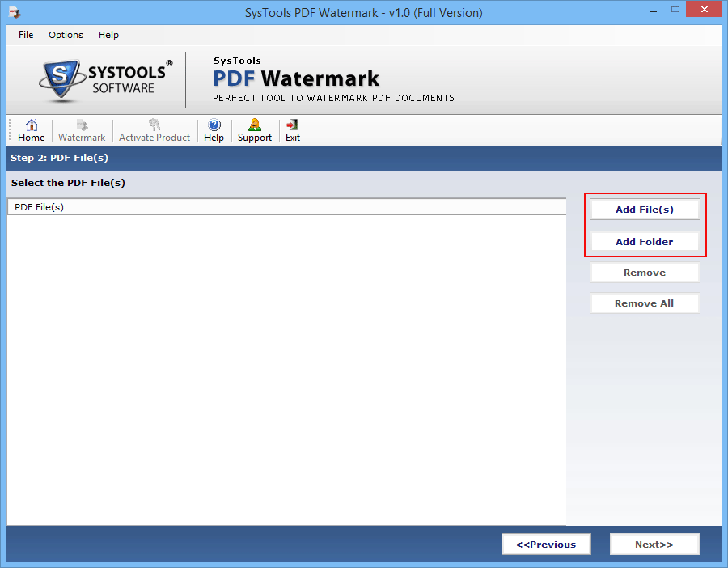Click the SysTools Software logo
Image resolution: width=728 pixels, height=568 pixels.
coord(106,80)
